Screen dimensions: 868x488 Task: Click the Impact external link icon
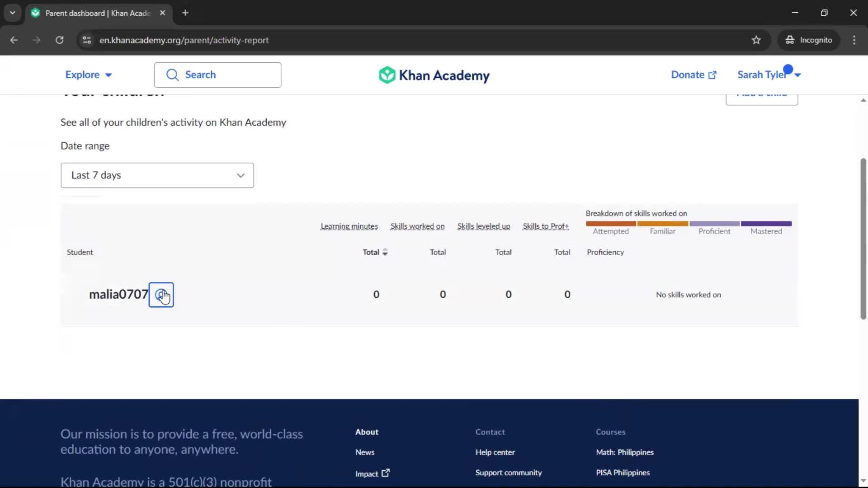tap(386, 473)
